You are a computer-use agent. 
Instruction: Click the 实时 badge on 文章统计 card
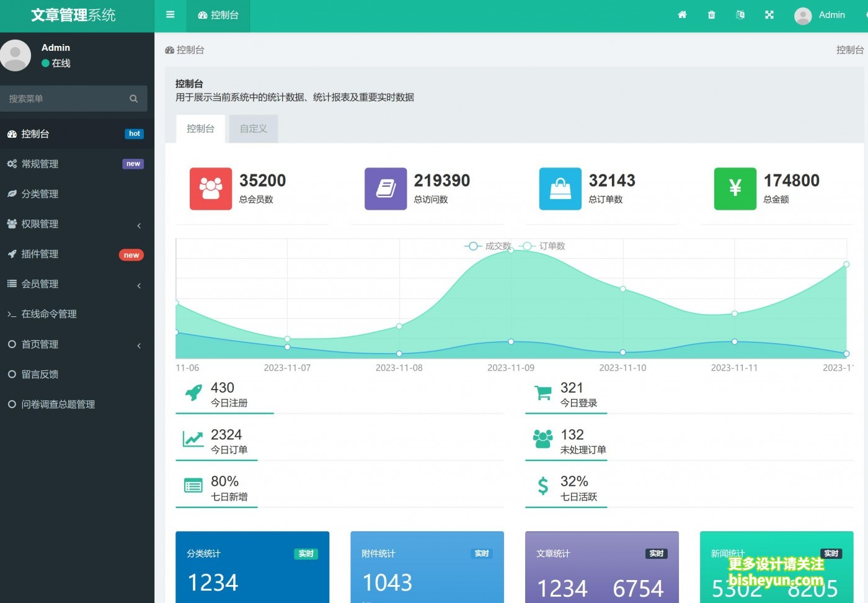[x=657, y=554]
